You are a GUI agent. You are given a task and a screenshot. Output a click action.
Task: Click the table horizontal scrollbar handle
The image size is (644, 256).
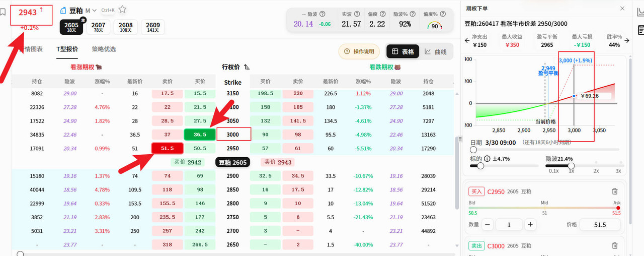pyautogui.click(x=20, y=253)
